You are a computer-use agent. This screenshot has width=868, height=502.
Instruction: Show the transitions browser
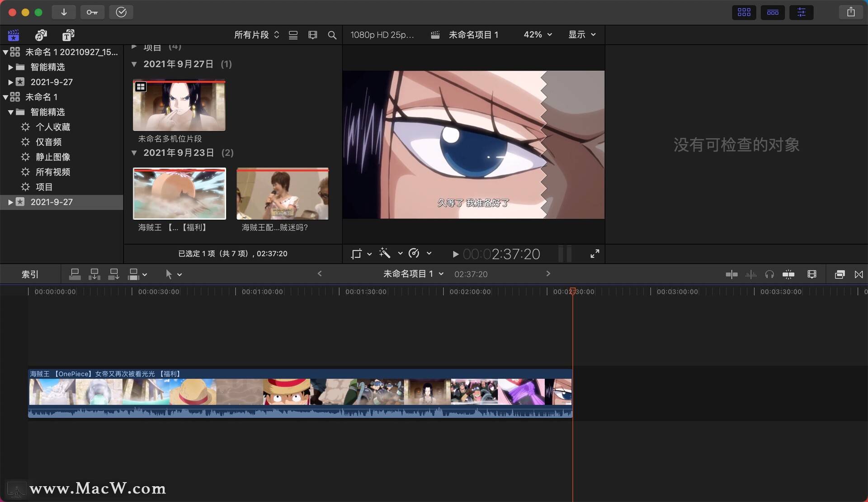[x=859, y=274]
